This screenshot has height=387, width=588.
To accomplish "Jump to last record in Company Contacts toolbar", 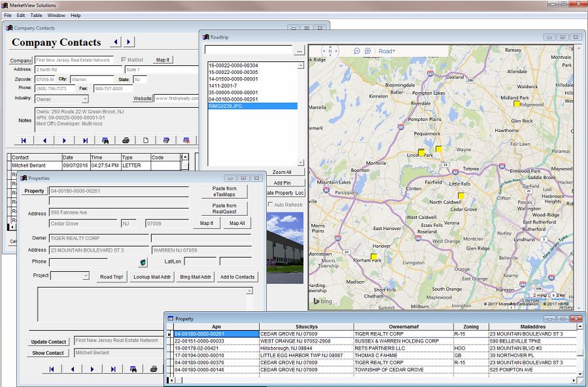I will (85, 141).
